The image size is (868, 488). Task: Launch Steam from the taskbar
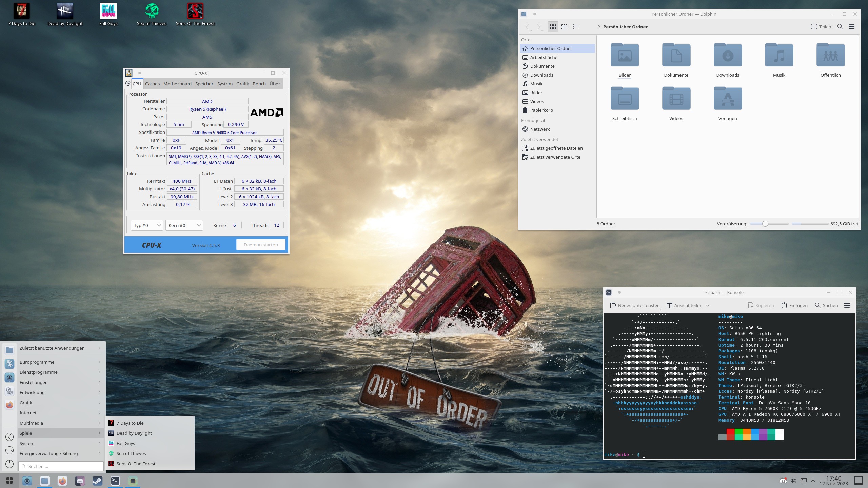[97, 481]
